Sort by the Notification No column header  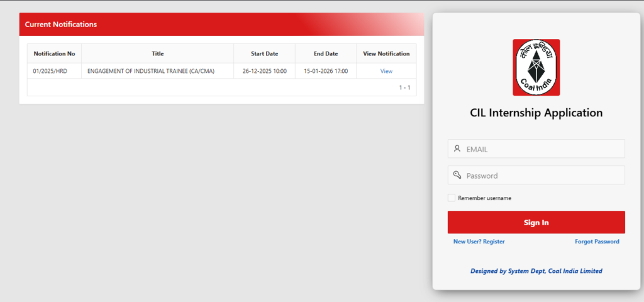click(54, 53)
